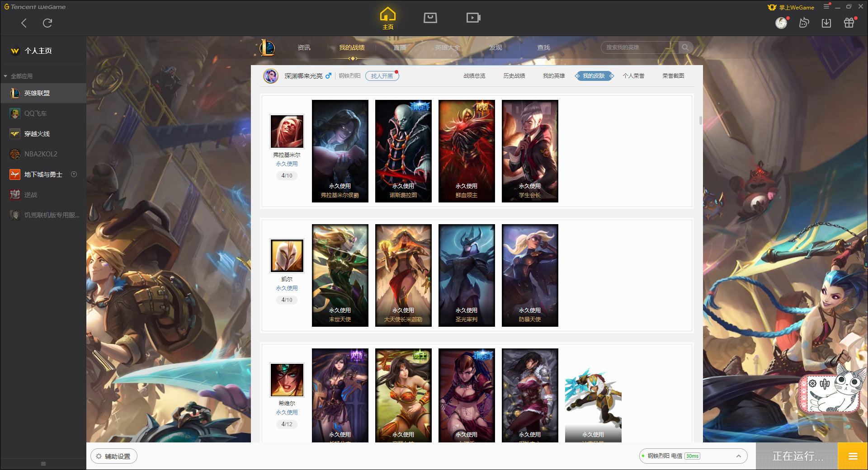Switch to 个人荣誉 sub-tab
Image resolution: width=868 pixels, height=470 pixels.
pos(633,76)
